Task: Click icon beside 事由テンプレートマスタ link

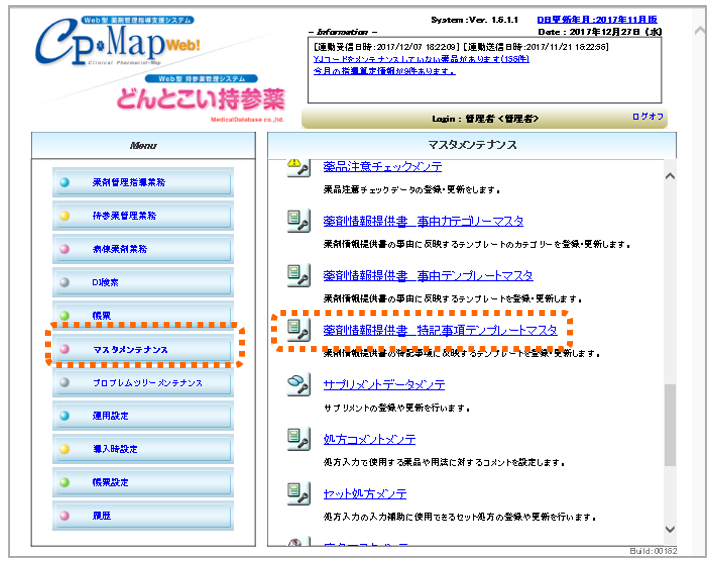Action: 297,275
